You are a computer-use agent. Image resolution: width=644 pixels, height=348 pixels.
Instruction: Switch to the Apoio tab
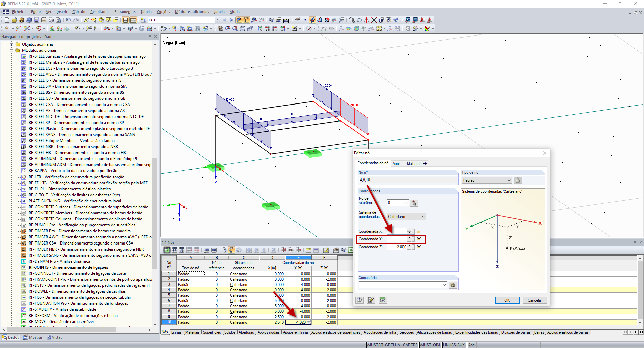coord(397,164)
